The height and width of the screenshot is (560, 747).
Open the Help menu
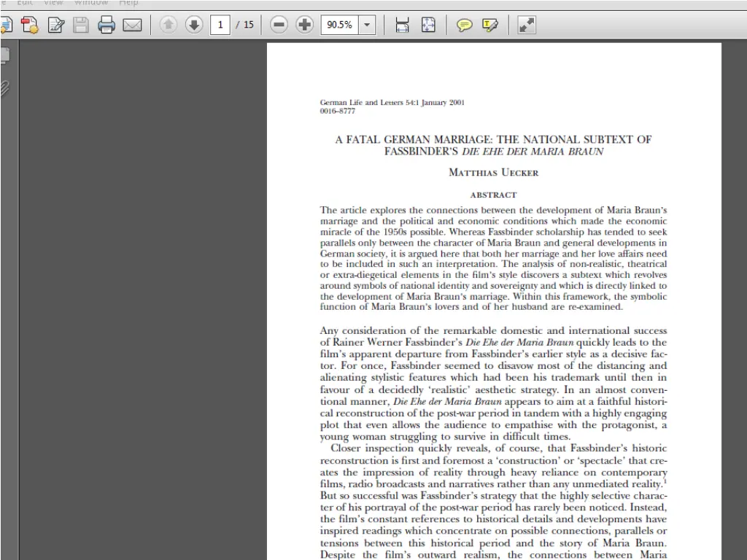[128, 3]
